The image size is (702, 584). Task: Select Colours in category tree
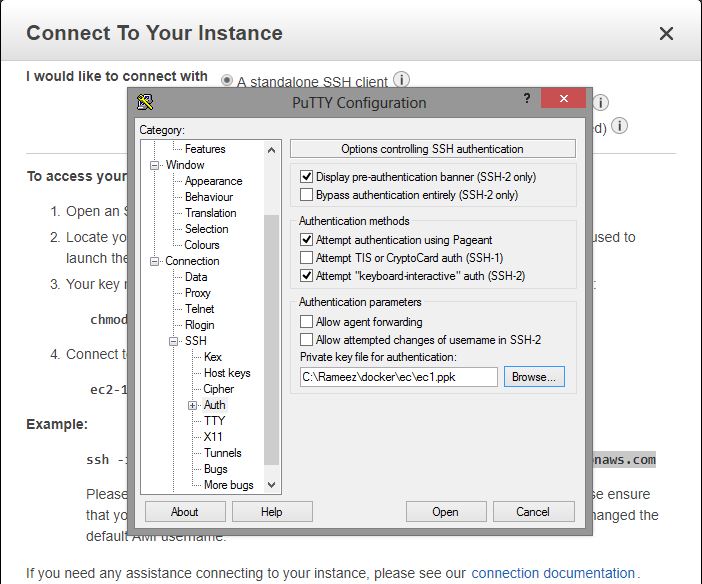point(202,245)
